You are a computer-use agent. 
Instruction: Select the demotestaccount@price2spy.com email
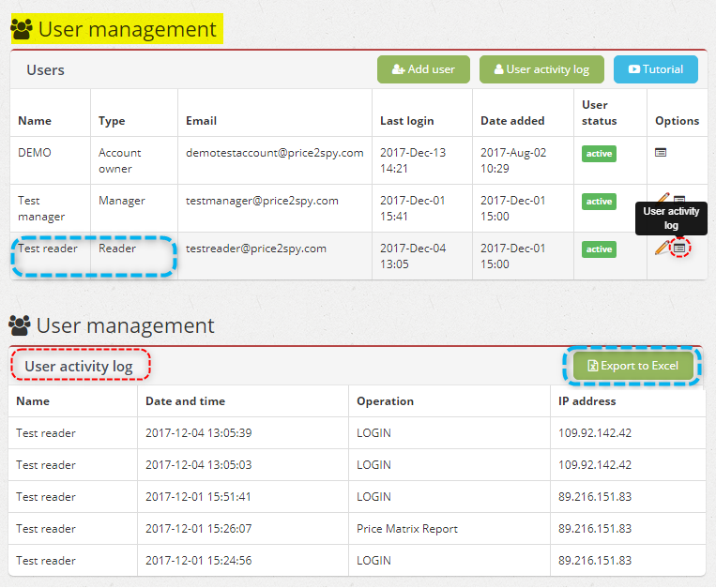click(274, 153)
